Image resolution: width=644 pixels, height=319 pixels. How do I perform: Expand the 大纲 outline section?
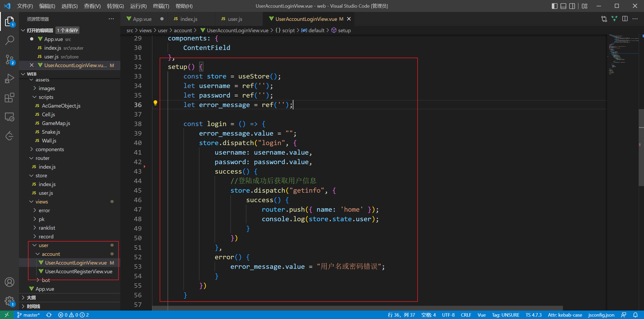(x=31, y=298)
